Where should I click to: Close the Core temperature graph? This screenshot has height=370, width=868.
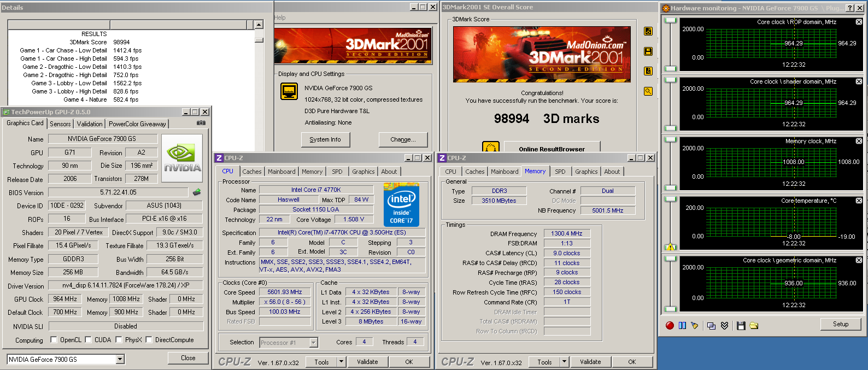click(x=859, y=201)
